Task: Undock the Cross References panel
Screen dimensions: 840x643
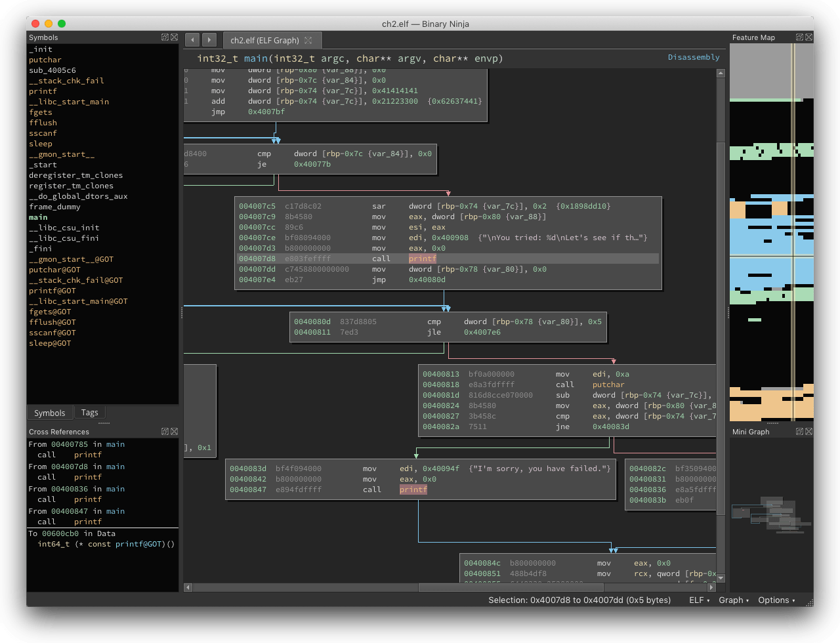Action: click(x=165, y=432)
